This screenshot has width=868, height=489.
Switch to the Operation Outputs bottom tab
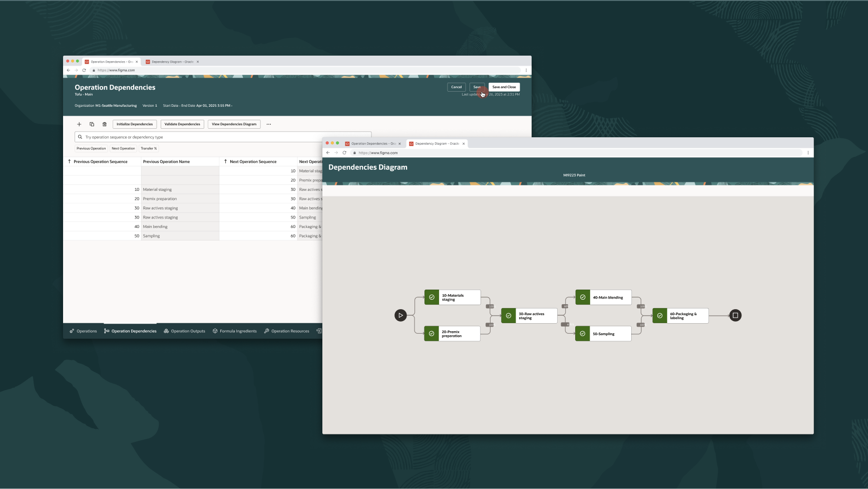click(184, 331)
